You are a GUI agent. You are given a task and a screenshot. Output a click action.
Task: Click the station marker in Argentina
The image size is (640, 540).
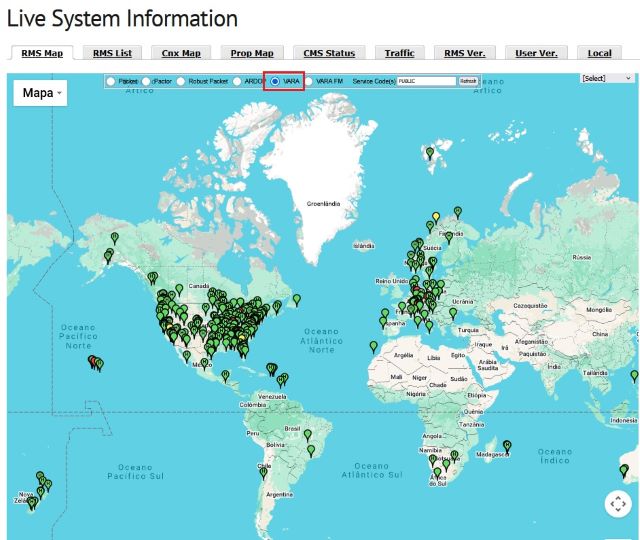coord(264,468)
